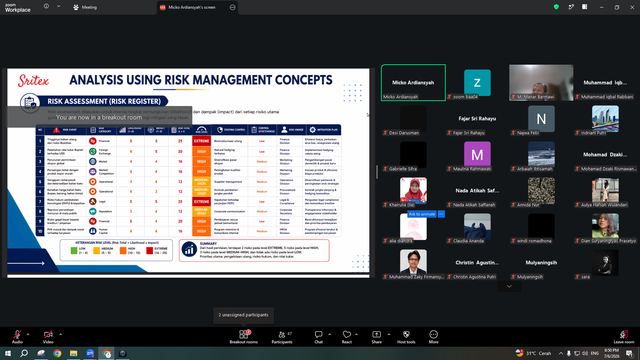Toggle the side panel layout icon
The image size is (640, 360).
585,7
